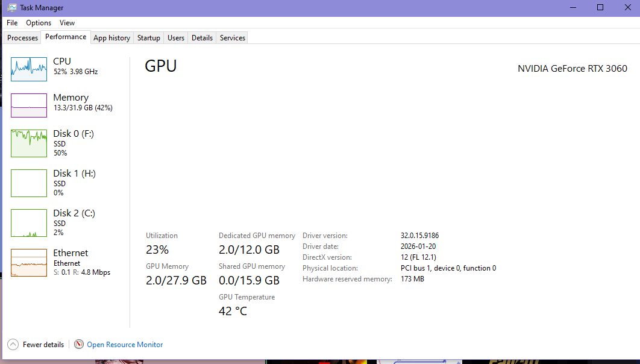Screen dimensions: 640x364
Task: Select the Ethernet throughput graph thumbnail
Action: click(x=28, y=262)
